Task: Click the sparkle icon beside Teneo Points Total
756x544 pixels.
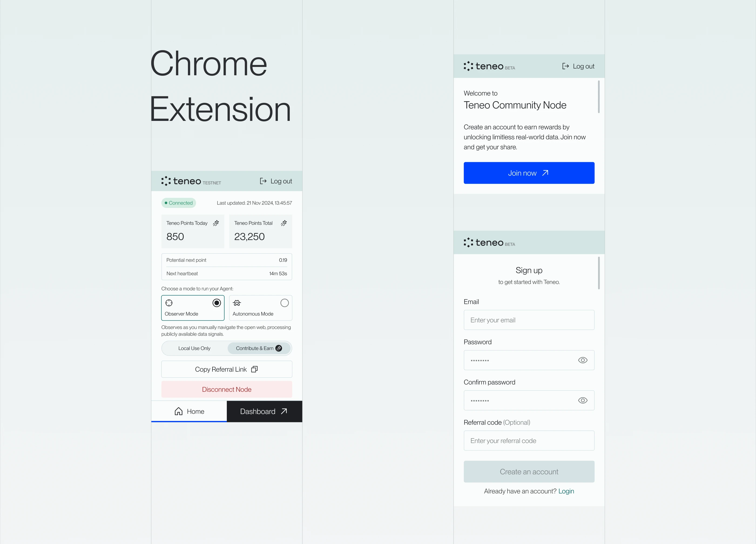Action: (284, 223)
